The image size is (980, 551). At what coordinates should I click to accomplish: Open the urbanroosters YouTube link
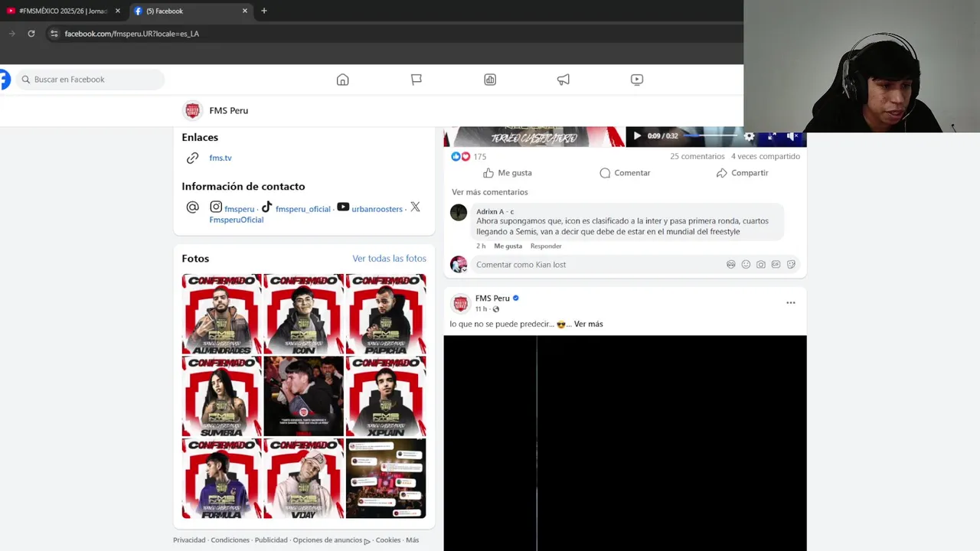(377, 209)
